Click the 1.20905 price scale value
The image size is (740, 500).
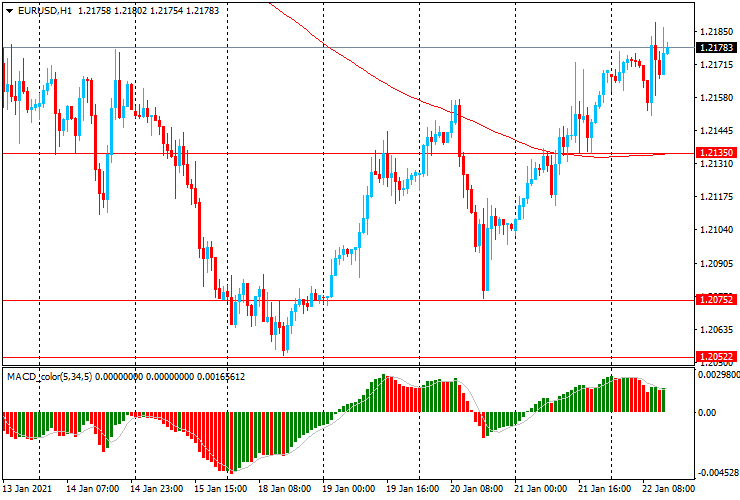pyautogui.click(x=716, y=263)
